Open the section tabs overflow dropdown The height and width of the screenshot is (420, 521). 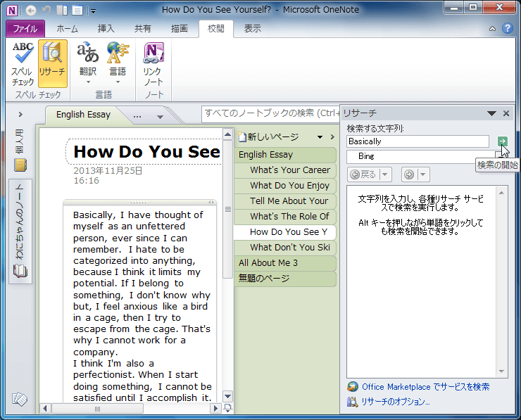tap(160, 117)
